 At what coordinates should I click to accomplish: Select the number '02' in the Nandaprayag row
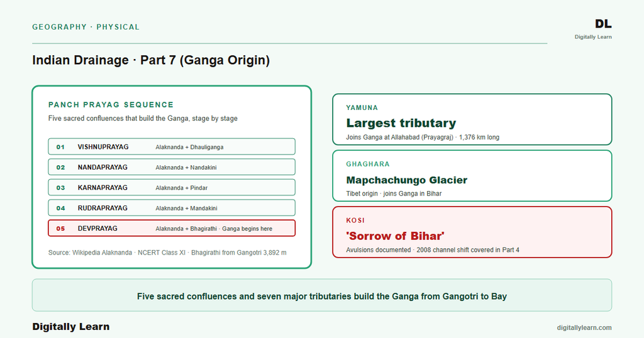tap(60, 167)
